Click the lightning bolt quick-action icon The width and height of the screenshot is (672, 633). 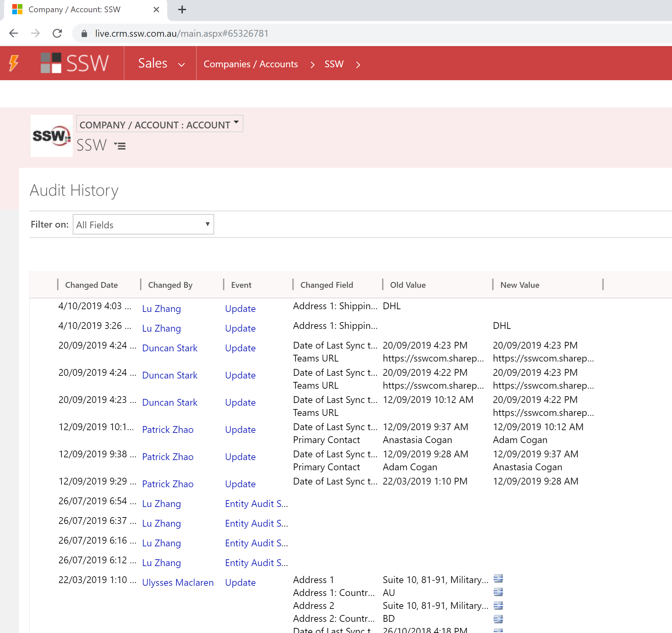[14, 63]
